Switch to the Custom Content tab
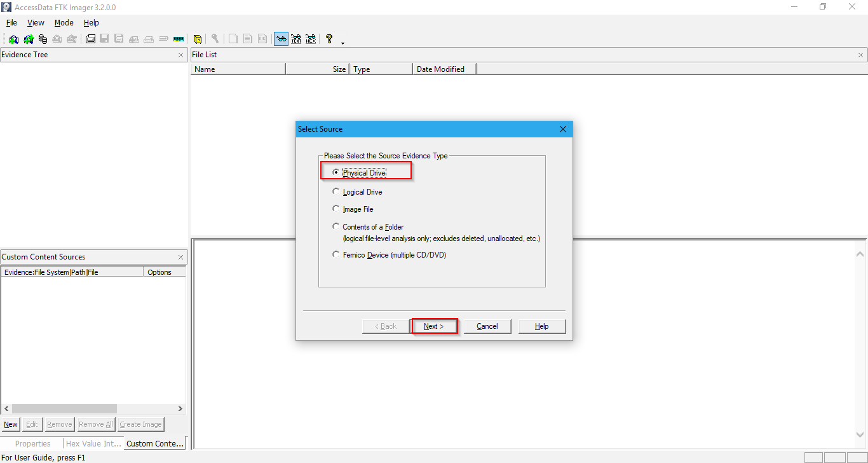 [x=155, y=443]
